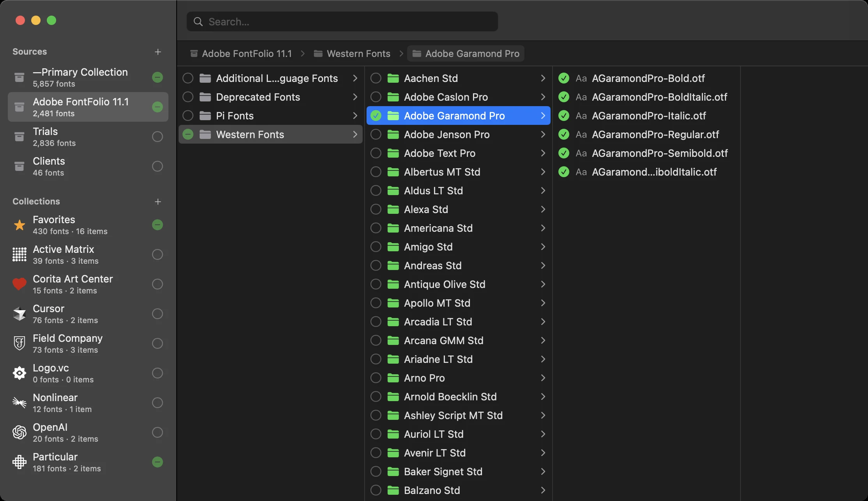
Task: Toggle activation for Trials source
Action: point(158,137)
